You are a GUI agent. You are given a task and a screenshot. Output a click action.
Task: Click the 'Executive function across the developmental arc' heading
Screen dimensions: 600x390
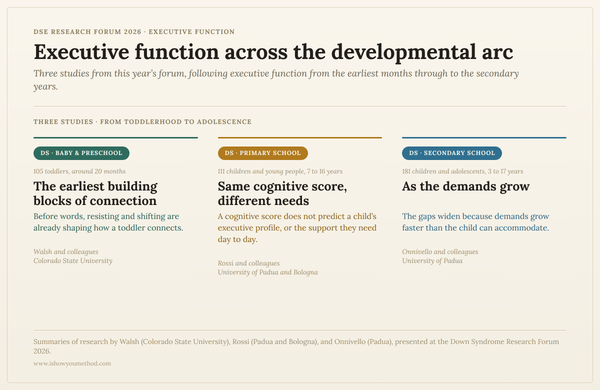(274, 52)
